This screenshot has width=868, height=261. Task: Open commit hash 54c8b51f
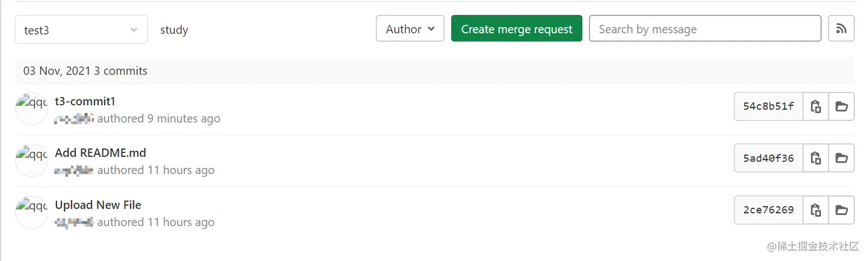click(x=769, y=106)
